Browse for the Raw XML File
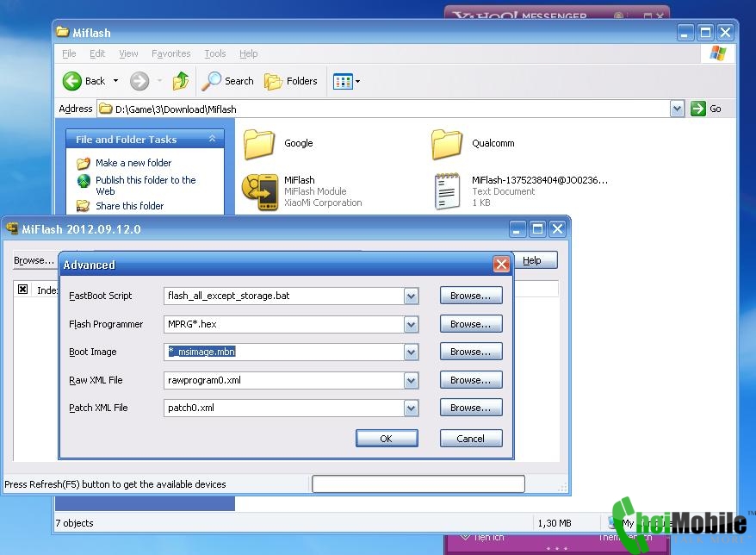The width and height of the screenshot is (756, 555). [471, 380]
